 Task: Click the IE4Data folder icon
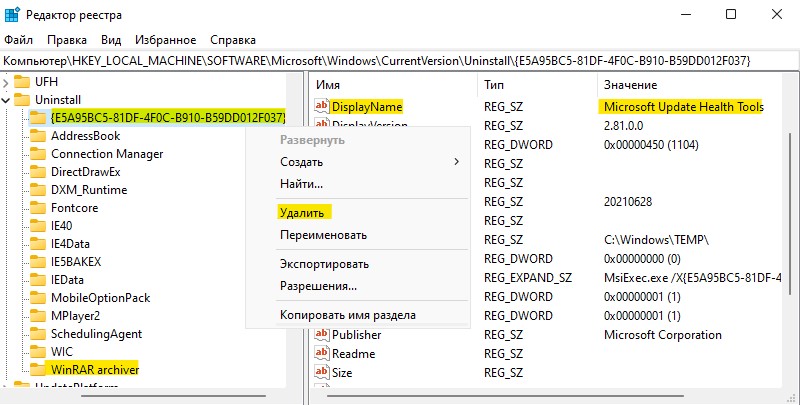[x=38, y=244]
